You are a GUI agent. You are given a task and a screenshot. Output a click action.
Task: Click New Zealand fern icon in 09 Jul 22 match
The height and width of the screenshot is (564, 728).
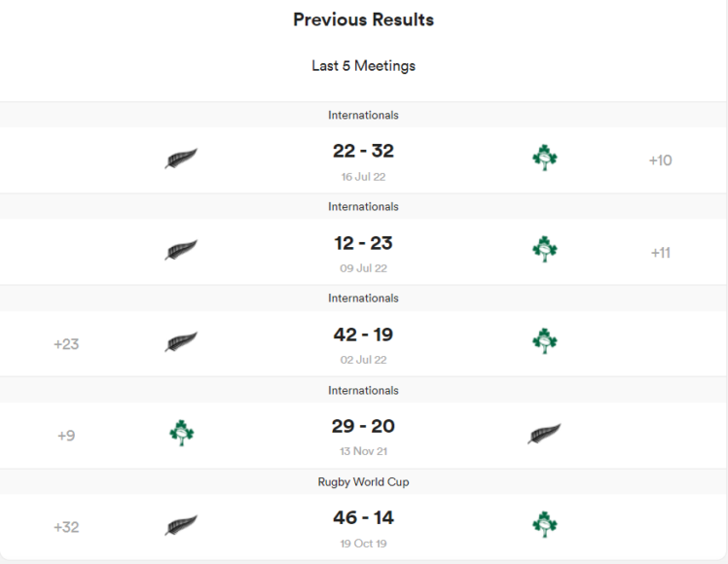(x=181, y=250)
